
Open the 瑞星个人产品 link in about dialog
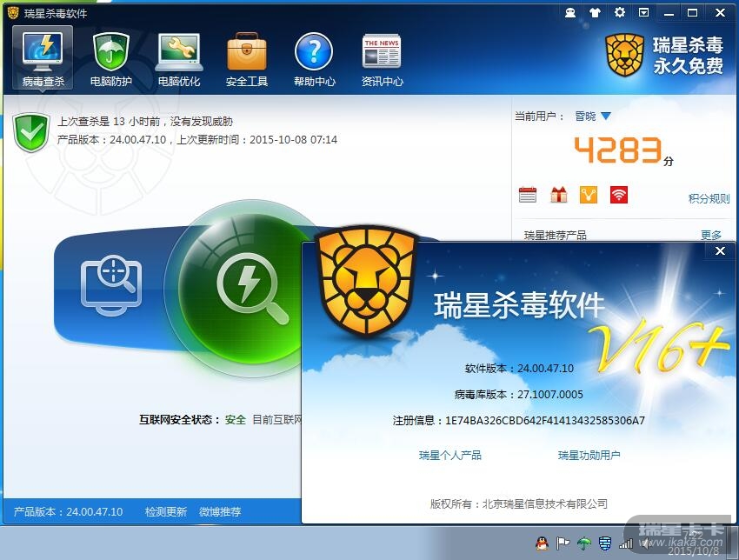[x=450, y=456]
